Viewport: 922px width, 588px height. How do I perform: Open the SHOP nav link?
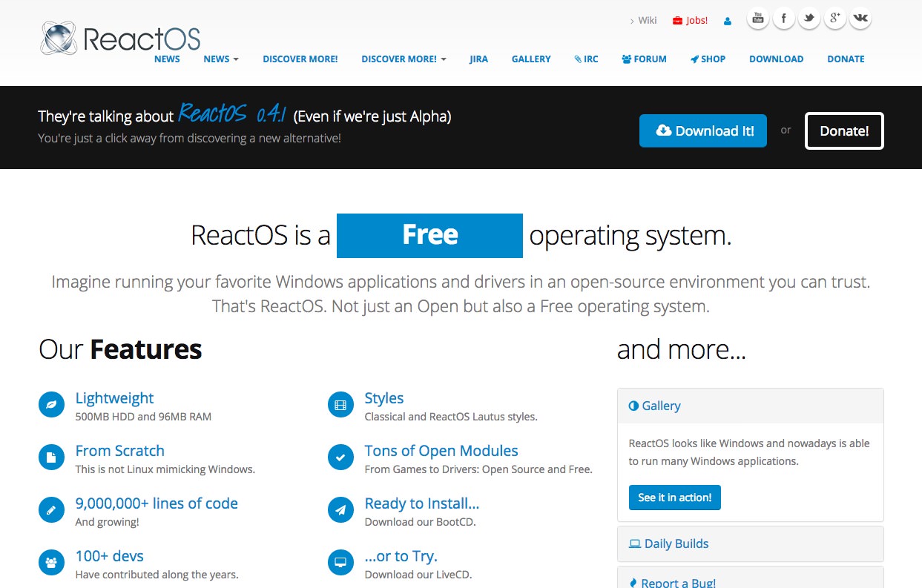[708, 59]
